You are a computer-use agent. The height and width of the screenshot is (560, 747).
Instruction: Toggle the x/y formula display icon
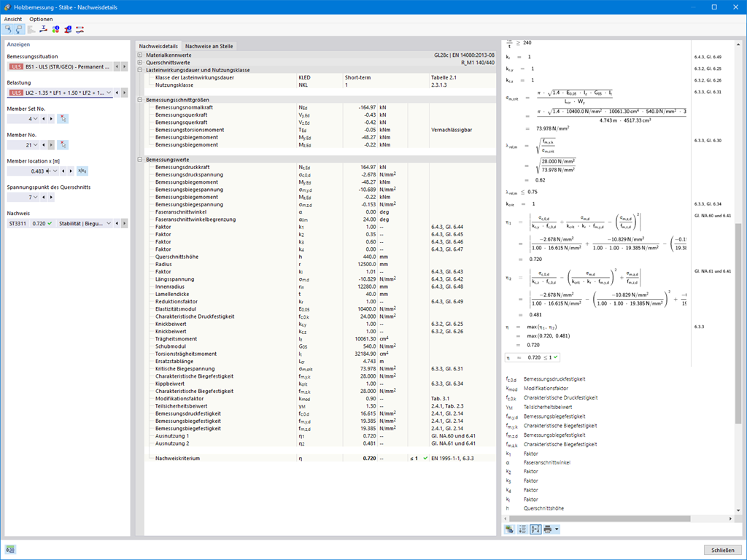(x=535, y=529)
